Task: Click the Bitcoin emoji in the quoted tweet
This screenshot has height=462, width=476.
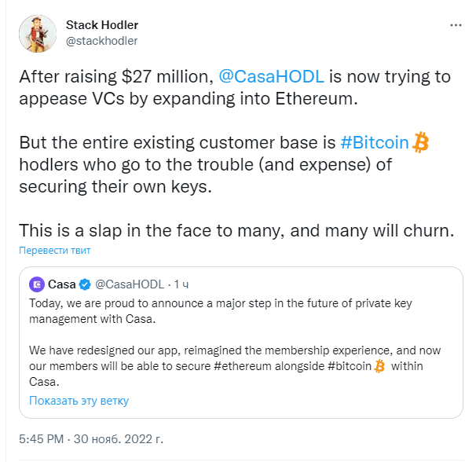Action: (x=379, y=366)
